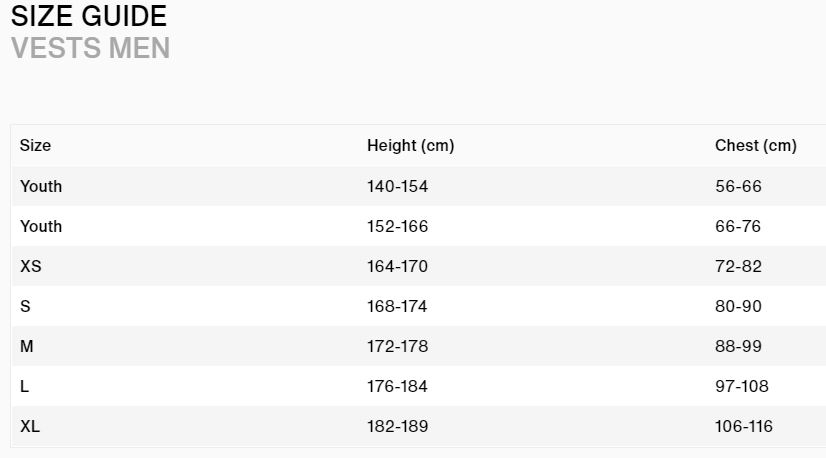Select the Height (cm) column header
This screenshot has height=458, width=826.
pos(410,145)
